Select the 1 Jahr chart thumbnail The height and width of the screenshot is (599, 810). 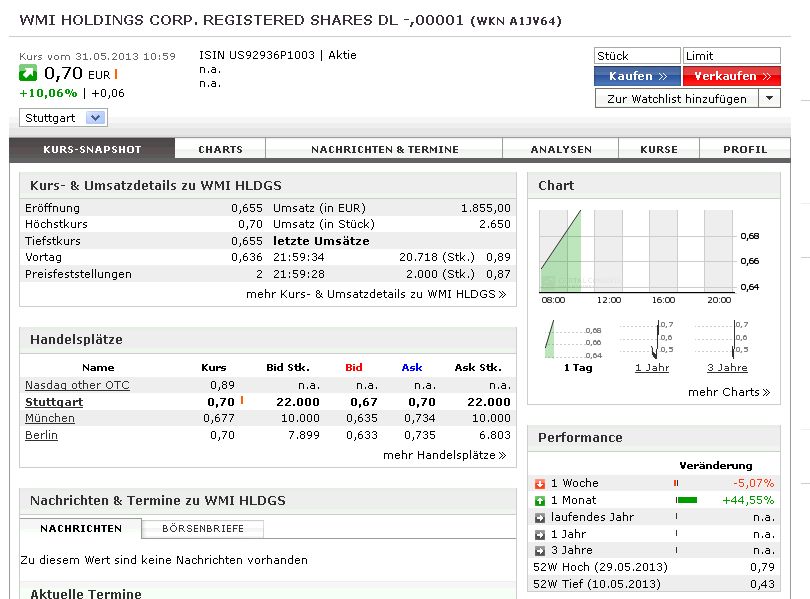[647, 340]
